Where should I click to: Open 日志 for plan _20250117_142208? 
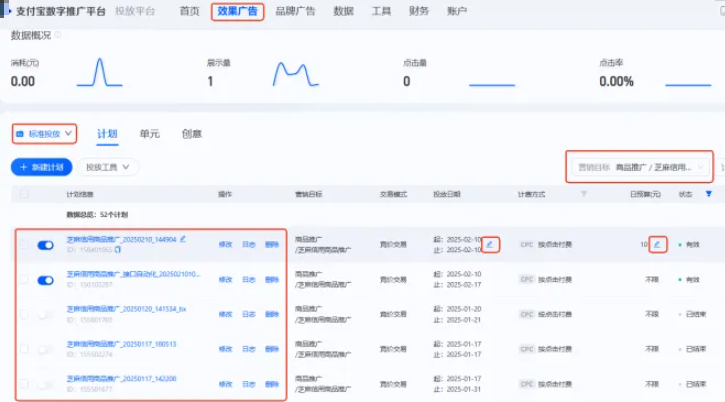(x=249, y=384)
